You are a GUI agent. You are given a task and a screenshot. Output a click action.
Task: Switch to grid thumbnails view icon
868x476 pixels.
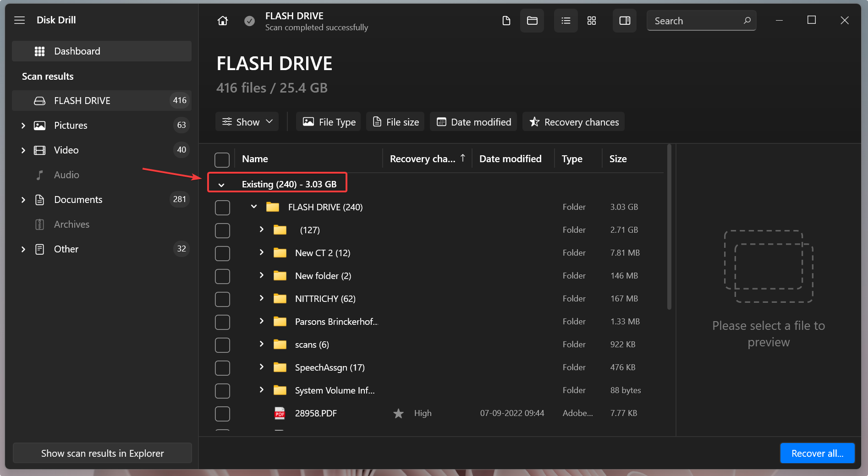click(x=592, y=21)
